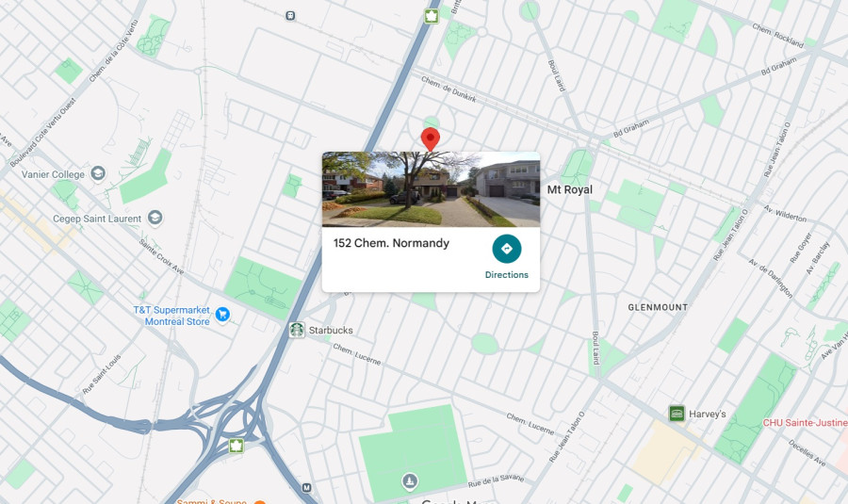Click the highway shield icon at top
The width and height of the screenshot is (848, 504).
431,16
